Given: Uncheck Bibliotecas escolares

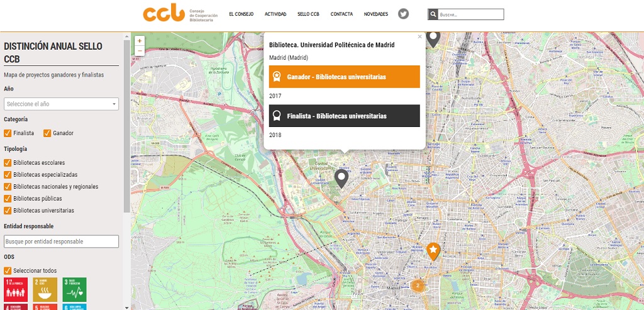Looking at the screenshot, I should [x=8, y=163].
